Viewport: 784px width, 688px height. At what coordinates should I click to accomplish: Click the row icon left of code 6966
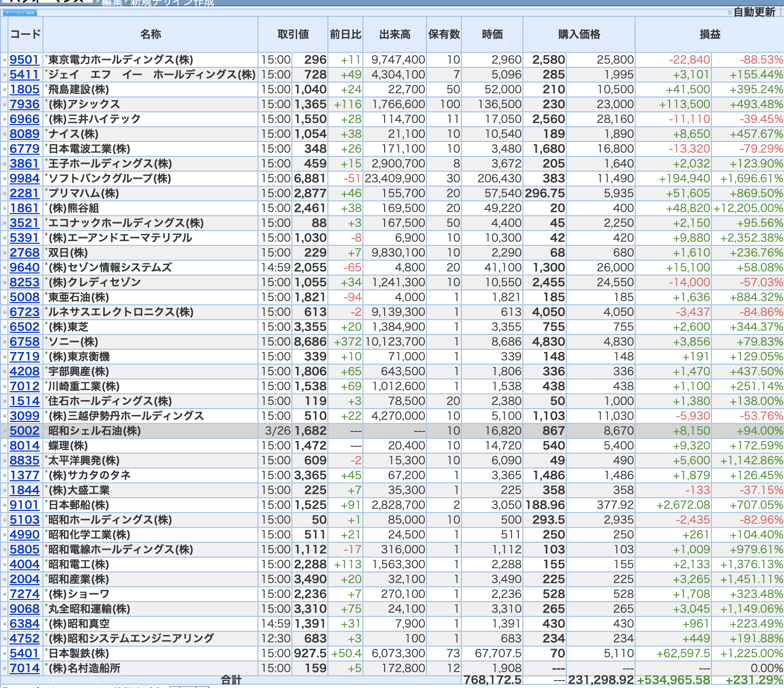point(5,119)
